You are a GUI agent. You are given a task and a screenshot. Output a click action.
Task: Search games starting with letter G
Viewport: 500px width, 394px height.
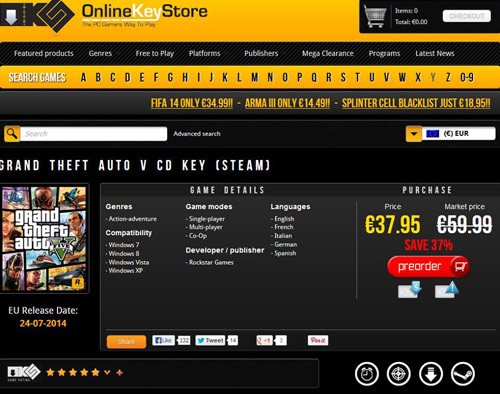tap(170, 78)
